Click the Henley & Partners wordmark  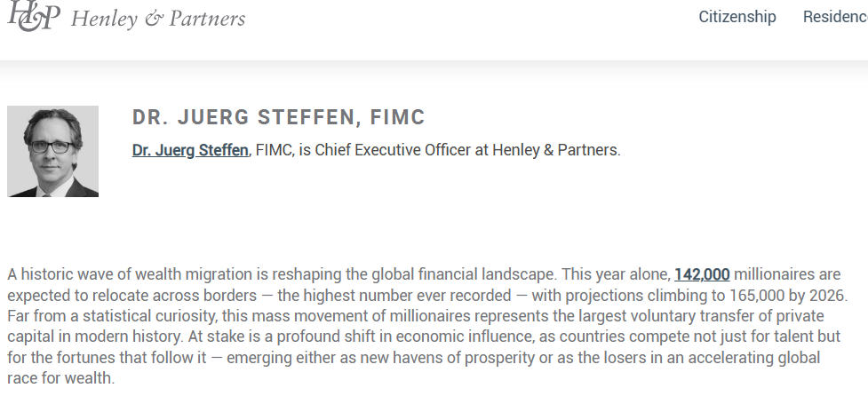[158, 19]
